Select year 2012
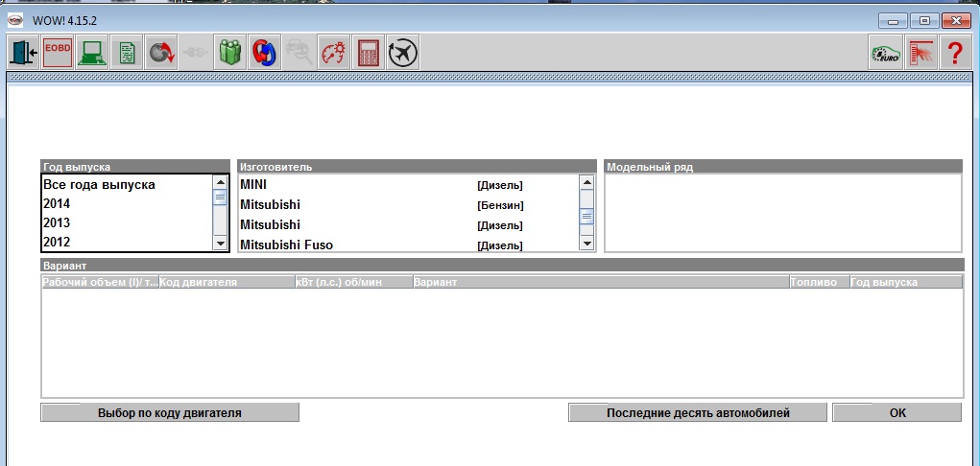 pos(128,242)
